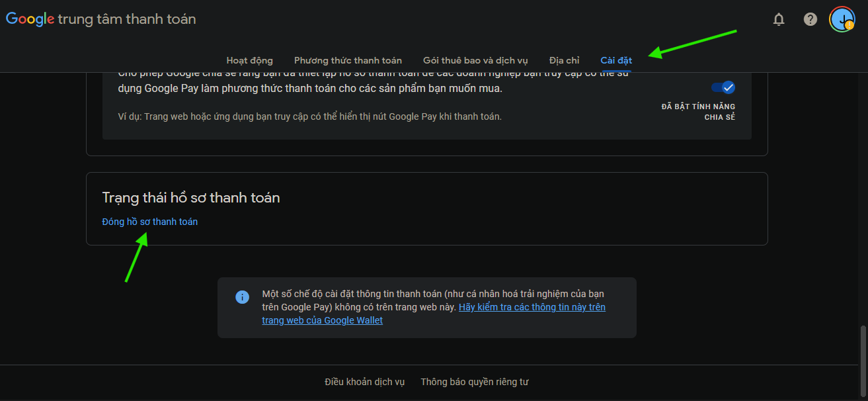Image resolution: width=868 pixels, height=401 pixels.
Task: Open the notifications bell
Action: (x=779, y=19)
